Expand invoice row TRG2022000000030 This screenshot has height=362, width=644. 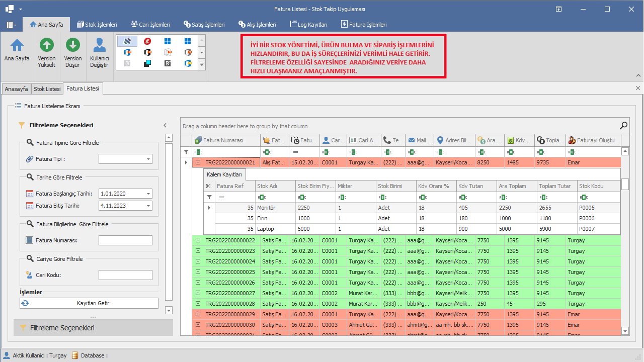198,325
